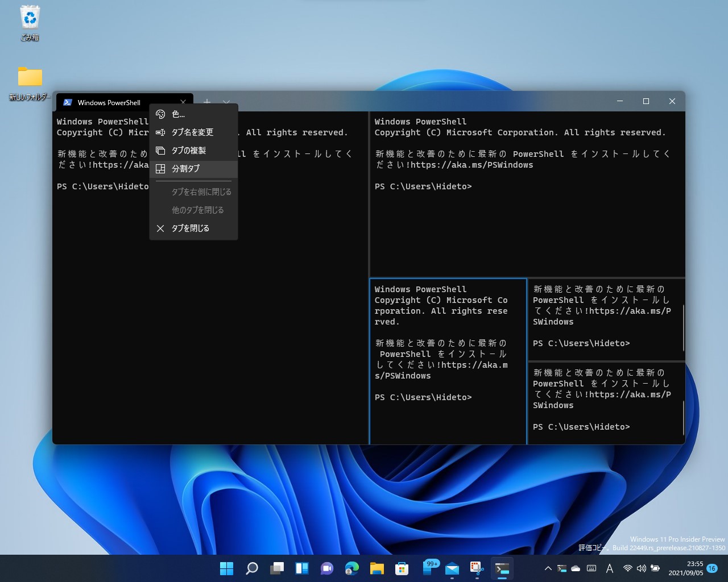Click the terminal icon in the system tray
728x582 pixels.
[562, 568]
